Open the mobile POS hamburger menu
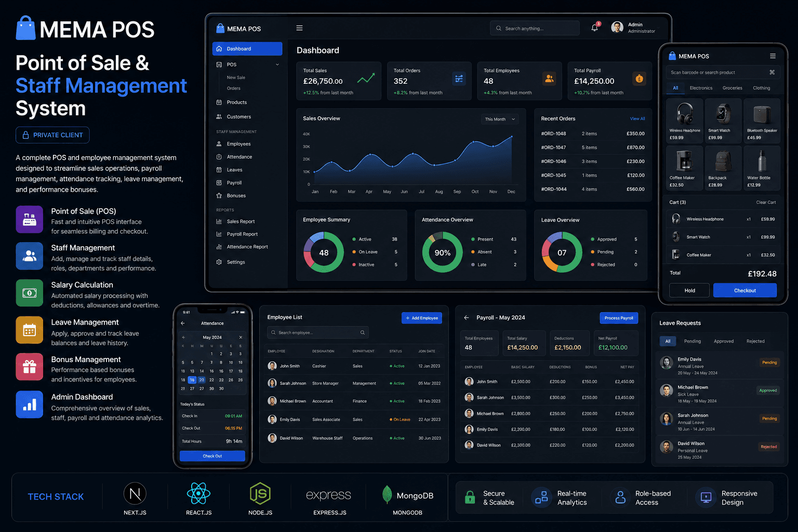798x532 pixels. 773,56
